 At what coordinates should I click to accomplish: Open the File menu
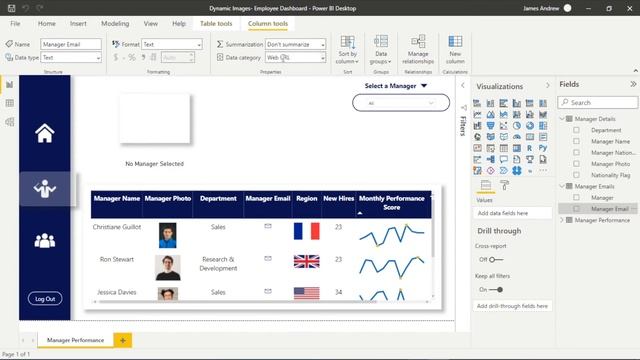15,24
